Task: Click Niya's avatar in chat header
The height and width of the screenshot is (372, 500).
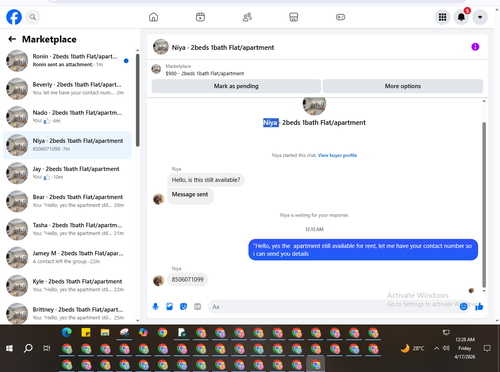Action: tap(161, 47)
